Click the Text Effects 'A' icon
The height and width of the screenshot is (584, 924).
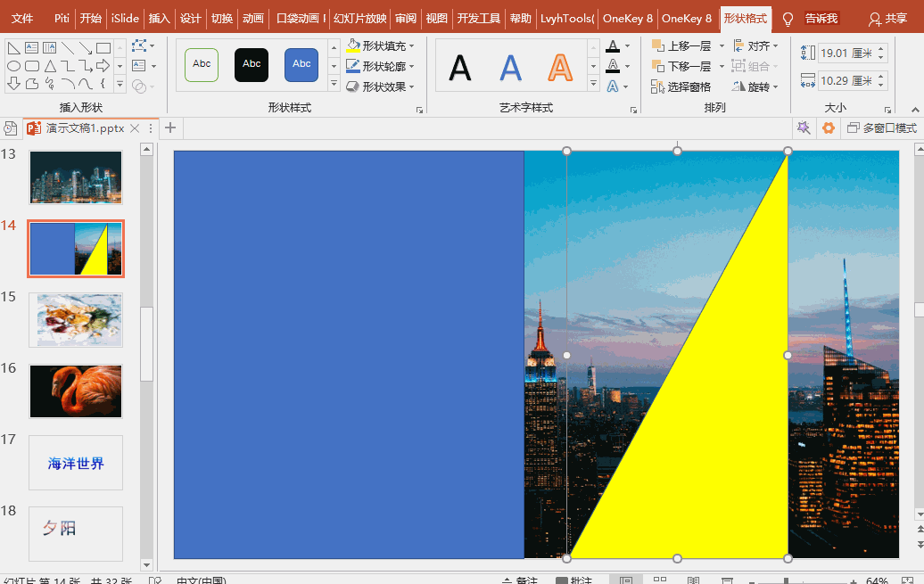[x=613, y=86]
